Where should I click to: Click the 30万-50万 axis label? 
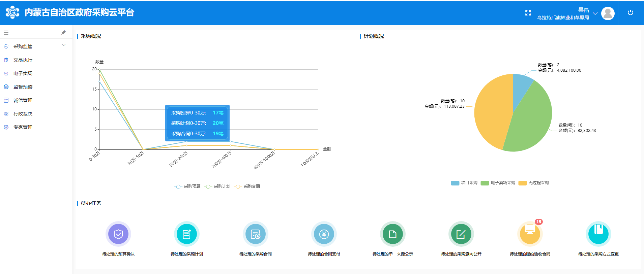(x=136, y=158)
